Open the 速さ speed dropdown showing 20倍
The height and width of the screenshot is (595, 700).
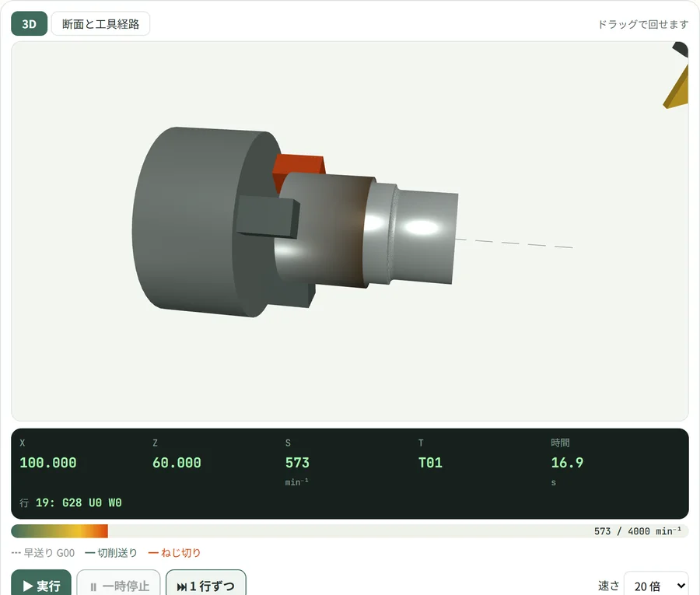click(x=656, y=585)
